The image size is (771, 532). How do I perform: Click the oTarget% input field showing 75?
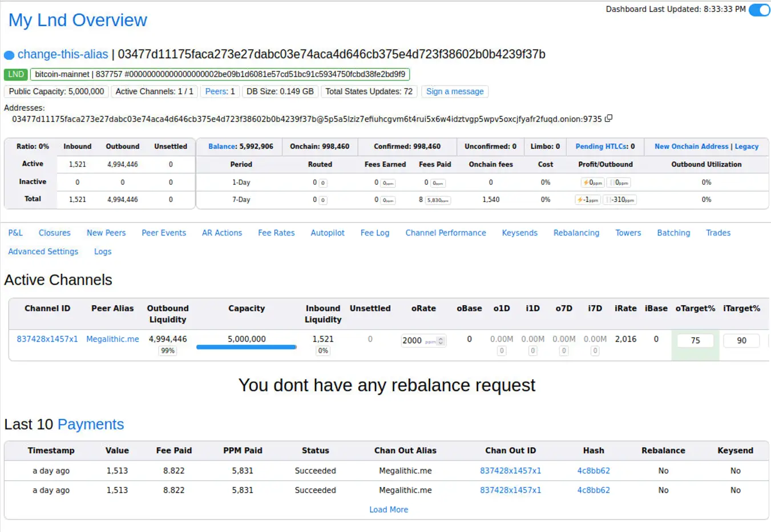(695, 340)
